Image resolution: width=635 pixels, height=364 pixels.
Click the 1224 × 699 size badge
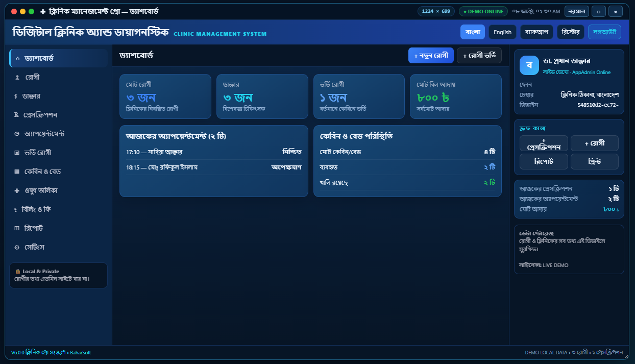point(436,11)
